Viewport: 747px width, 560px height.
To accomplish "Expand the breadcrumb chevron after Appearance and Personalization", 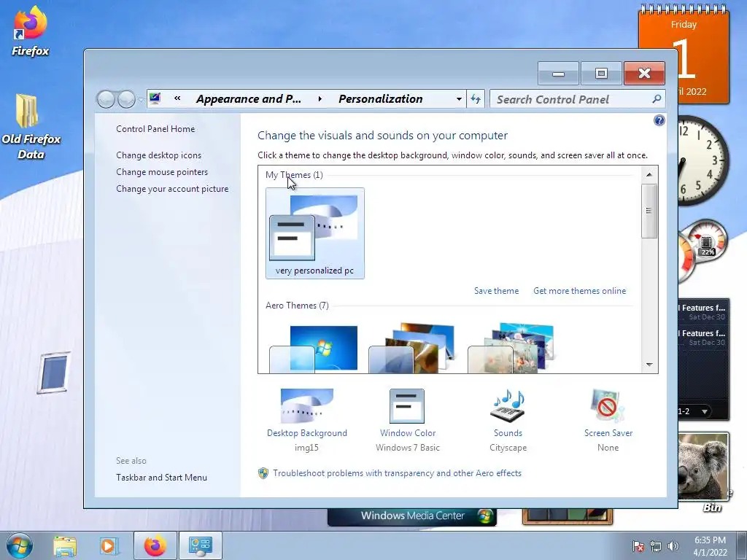I will pyautogui.click(x=320, y=99).
